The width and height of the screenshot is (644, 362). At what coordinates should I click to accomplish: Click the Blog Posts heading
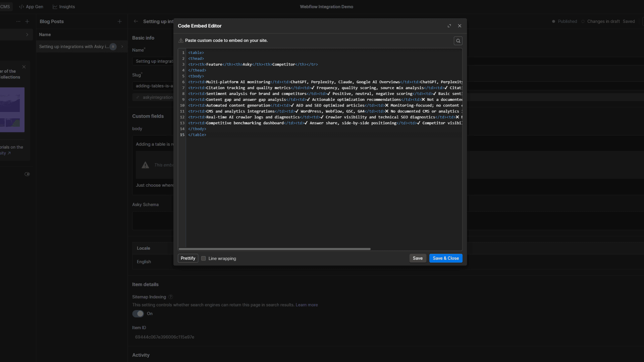pyautogui.click(x=52, y=21)
